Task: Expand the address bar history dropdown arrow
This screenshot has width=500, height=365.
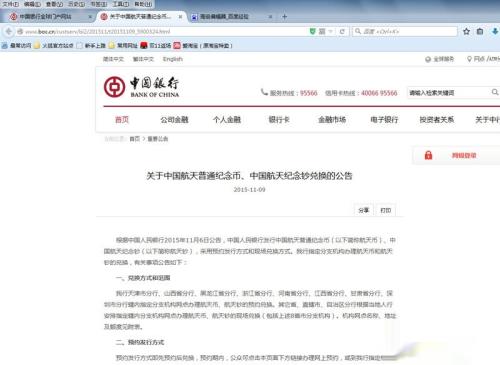Action: (x=330, y=31)
